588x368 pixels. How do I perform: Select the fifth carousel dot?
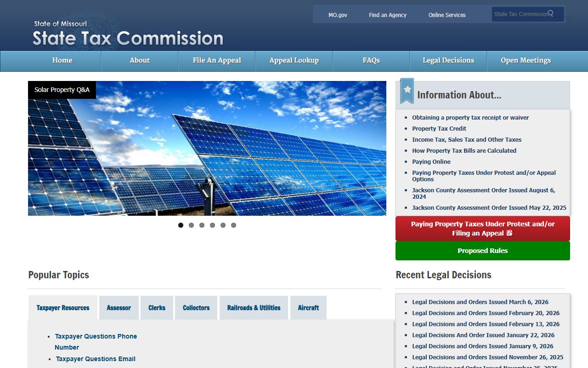click(223, 225)
